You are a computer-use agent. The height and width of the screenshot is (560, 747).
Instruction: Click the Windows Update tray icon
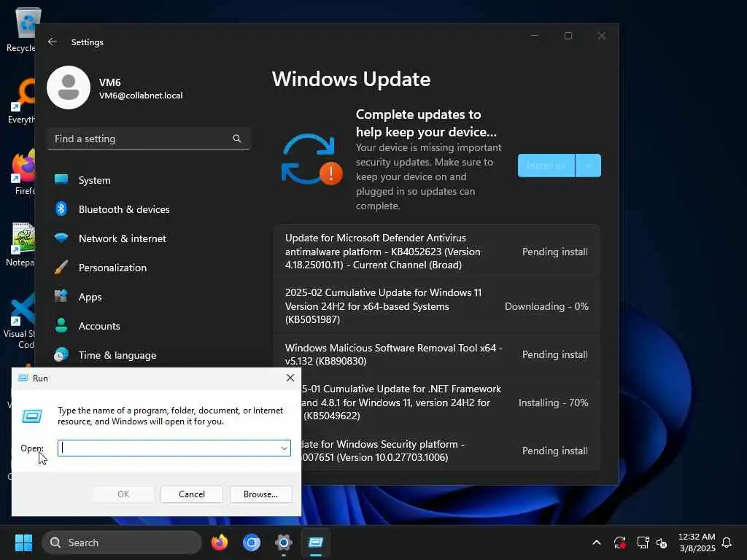coord(620,542)
